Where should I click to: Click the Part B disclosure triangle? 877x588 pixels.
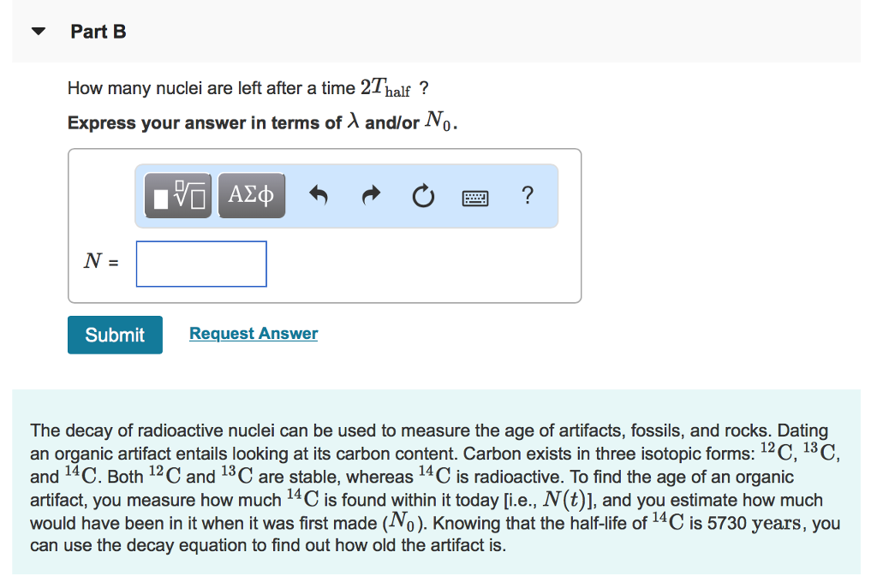point(39,29)
